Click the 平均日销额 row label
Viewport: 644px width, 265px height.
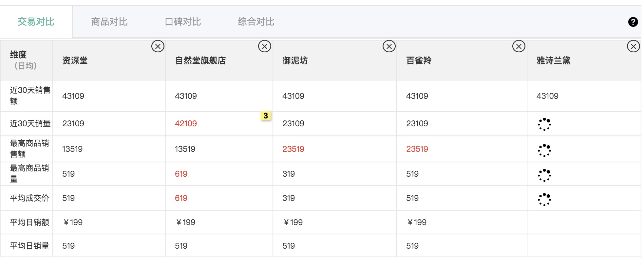pyautogui.click(x=29, y=222)
